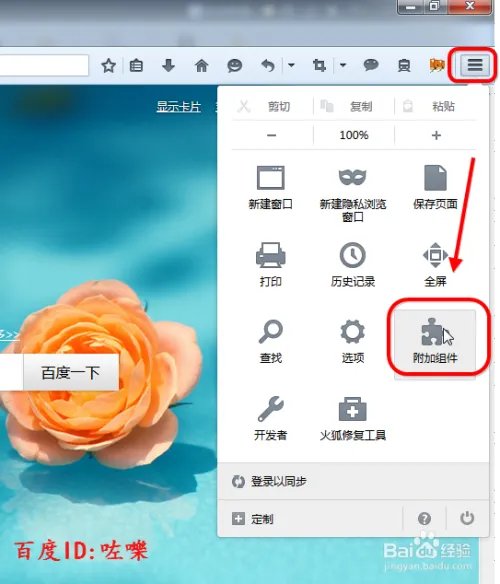500x584 pixels.
Task: Expand the dropdown beside the crop icon
Action: (x=343, y=65)
